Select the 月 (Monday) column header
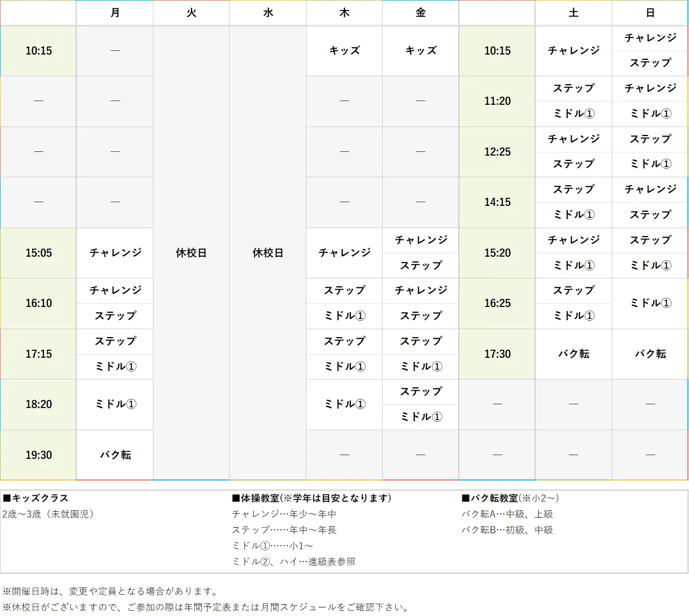The width and height of the screenshot is (689, 616). pyautogui.click(x=114, y=13)
